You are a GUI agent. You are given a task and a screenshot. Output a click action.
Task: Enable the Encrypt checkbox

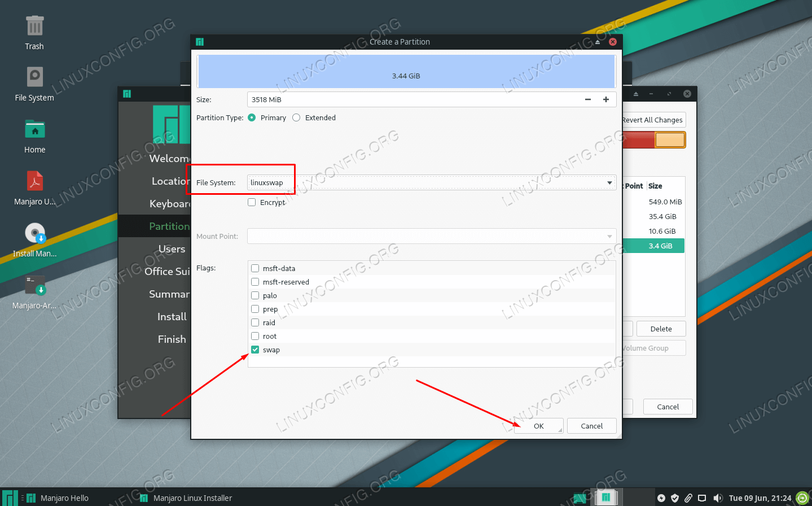tap(252, 202)
